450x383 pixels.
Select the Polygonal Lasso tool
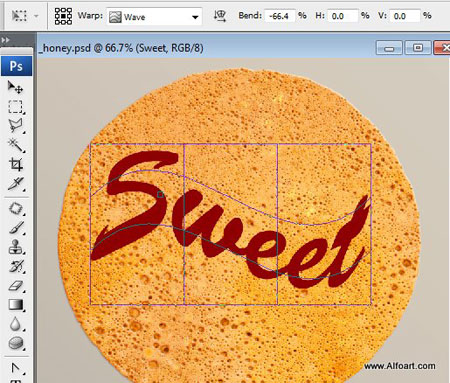click(x=15, y=126)
